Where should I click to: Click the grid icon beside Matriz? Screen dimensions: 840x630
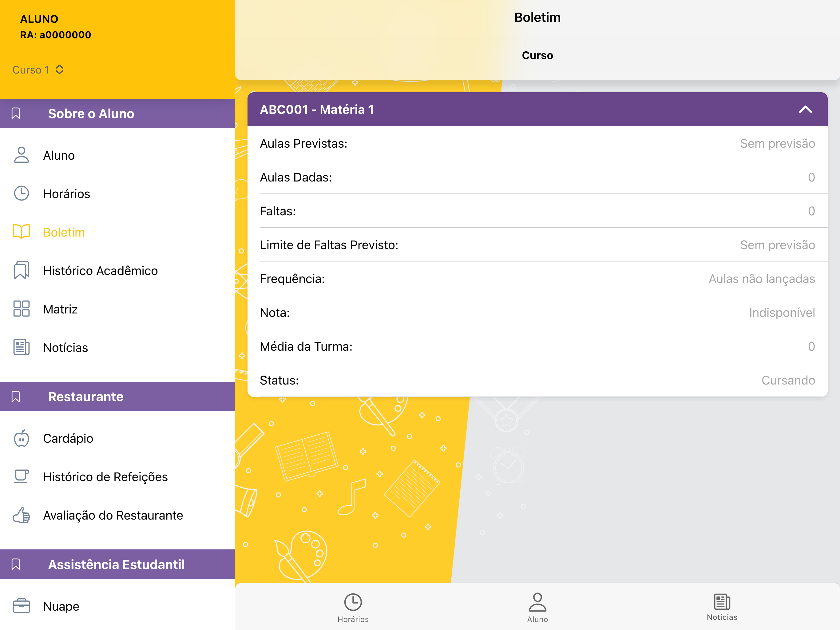pyautogui.click(x=21, y=309)
